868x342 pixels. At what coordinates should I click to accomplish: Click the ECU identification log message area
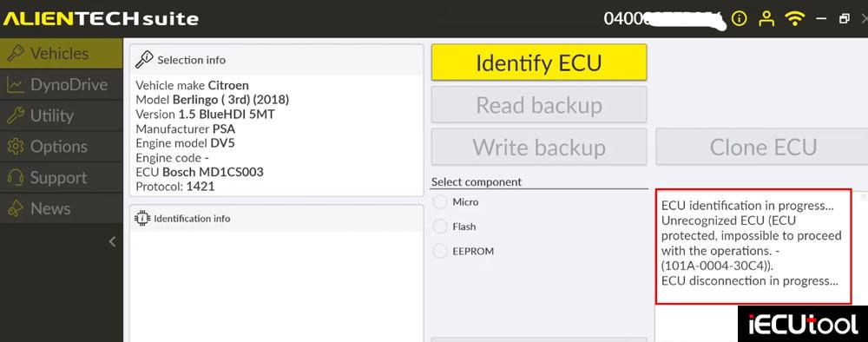coord(753,247)
